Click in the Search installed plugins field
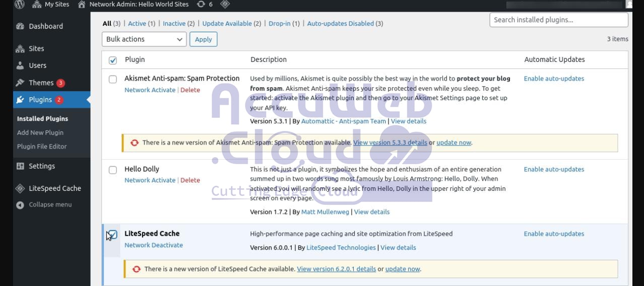 pyautogui.click(x=558, y=20)
